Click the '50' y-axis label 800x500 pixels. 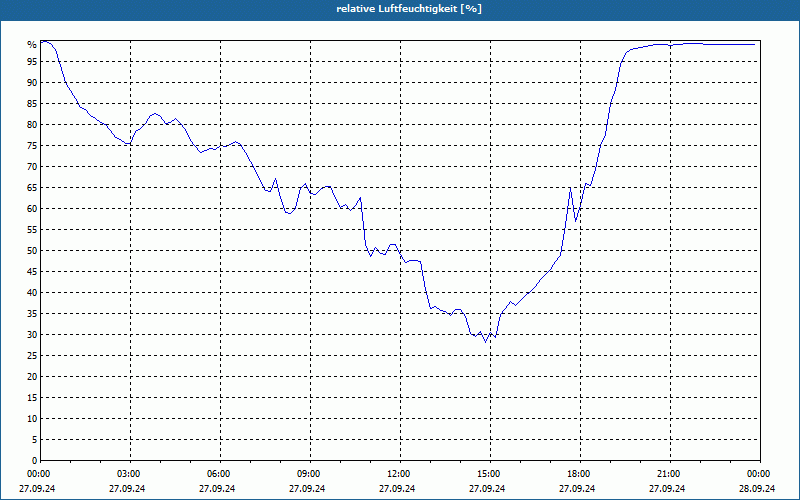(32, 251)
